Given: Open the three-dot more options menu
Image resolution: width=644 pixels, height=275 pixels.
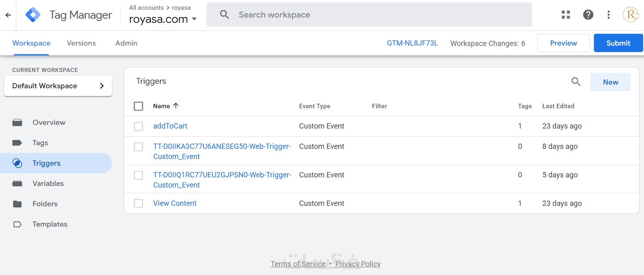Looking at the screenshot, I should (x=608, y=15).
